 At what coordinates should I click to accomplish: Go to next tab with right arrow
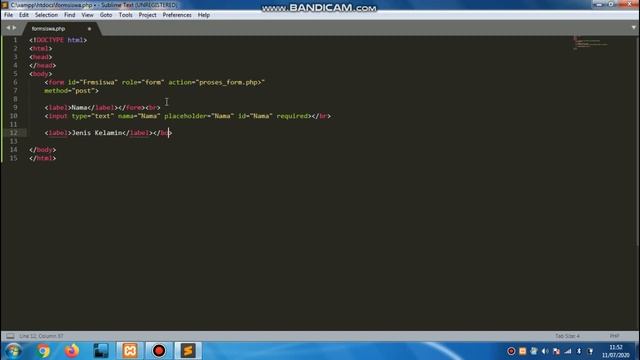click(14, 28)
